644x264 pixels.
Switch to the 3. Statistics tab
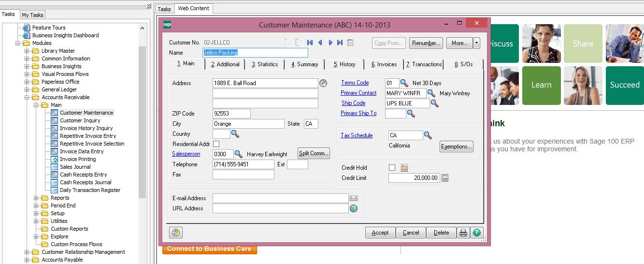point(264,64)
